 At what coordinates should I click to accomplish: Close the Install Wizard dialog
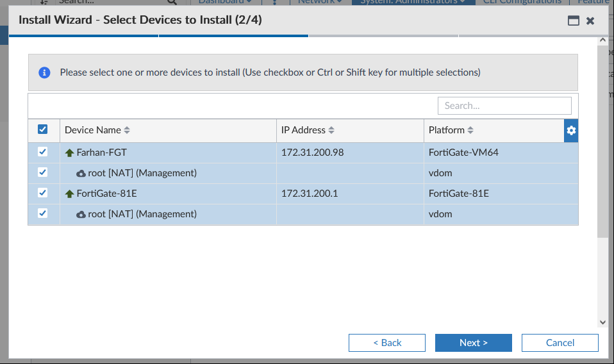[590, 21]
